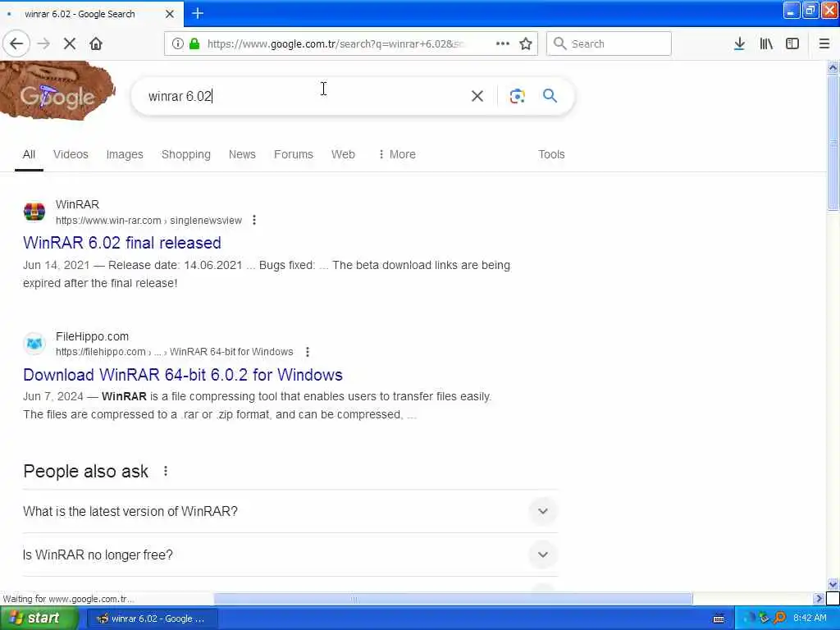Click the vertical scrollbar down arrow

[x=833, y=584]
